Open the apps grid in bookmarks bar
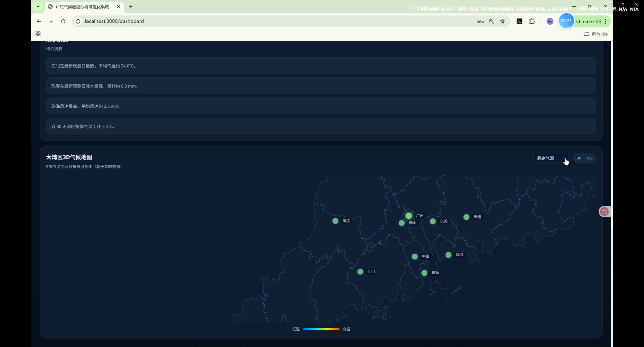644x347 pixels. tap(38, 34)
